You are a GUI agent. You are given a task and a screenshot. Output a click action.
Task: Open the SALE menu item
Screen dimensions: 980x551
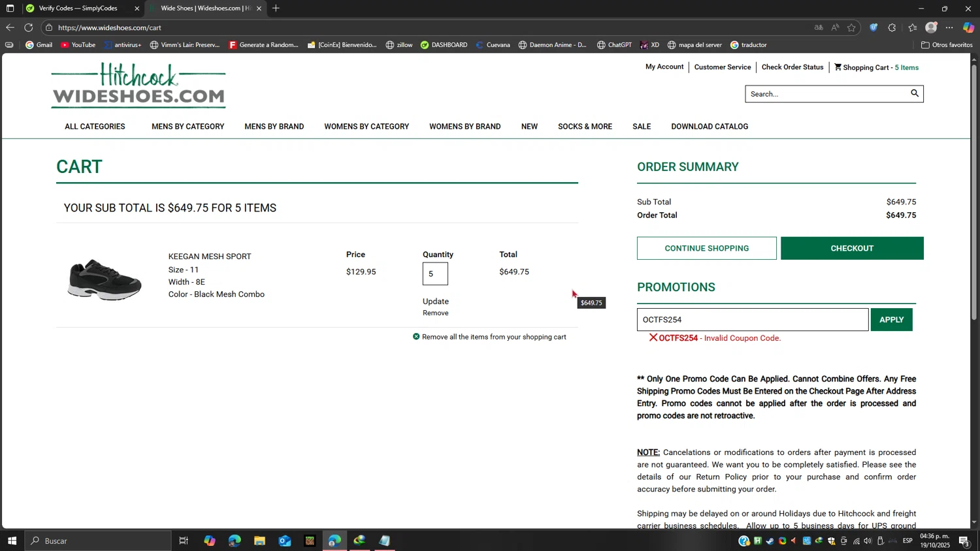(x=642, y=127)
